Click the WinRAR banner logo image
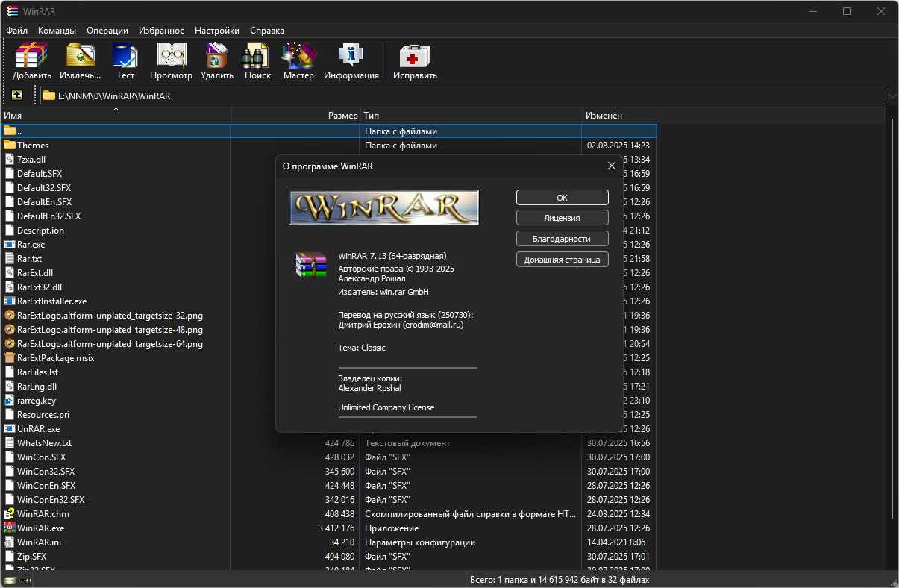This screenshot has width=899, height=588. tap(383, 207)
